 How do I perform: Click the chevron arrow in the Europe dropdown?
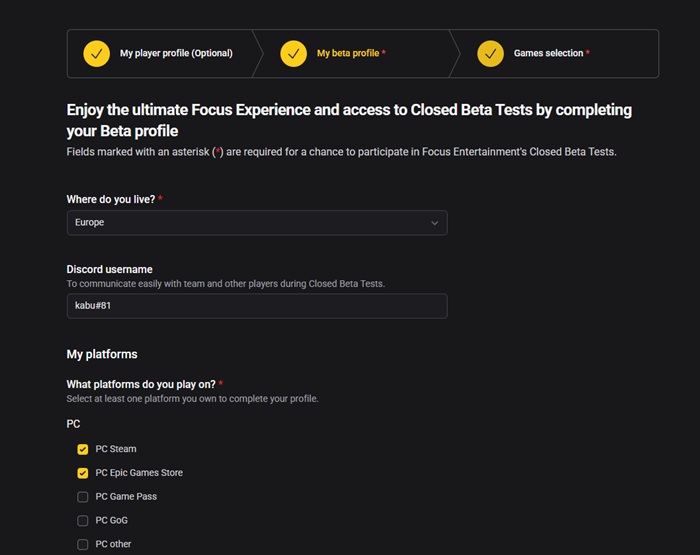click(x=434, y=223)
